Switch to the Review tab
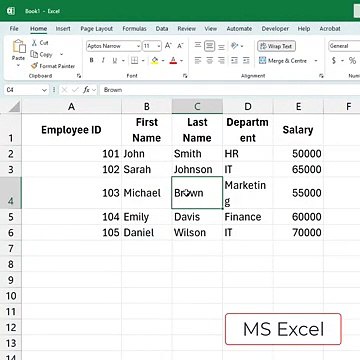Viewport: 360px width, 360px height. 187,29
